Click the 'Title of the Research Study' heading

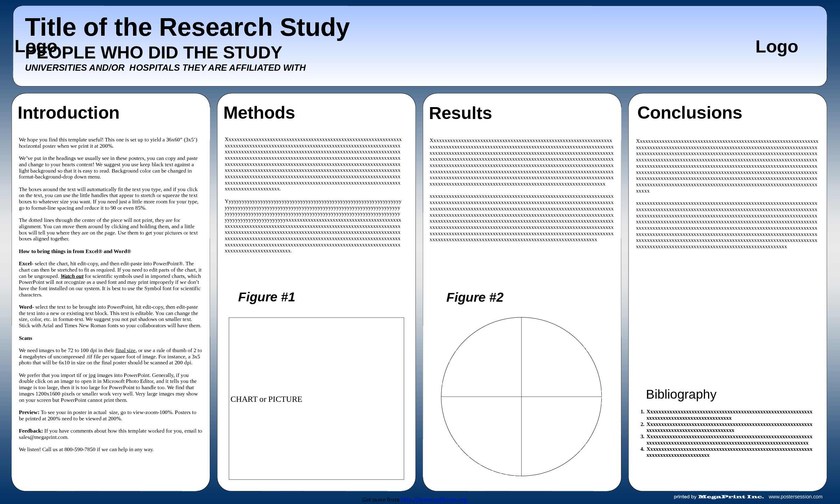187,27
